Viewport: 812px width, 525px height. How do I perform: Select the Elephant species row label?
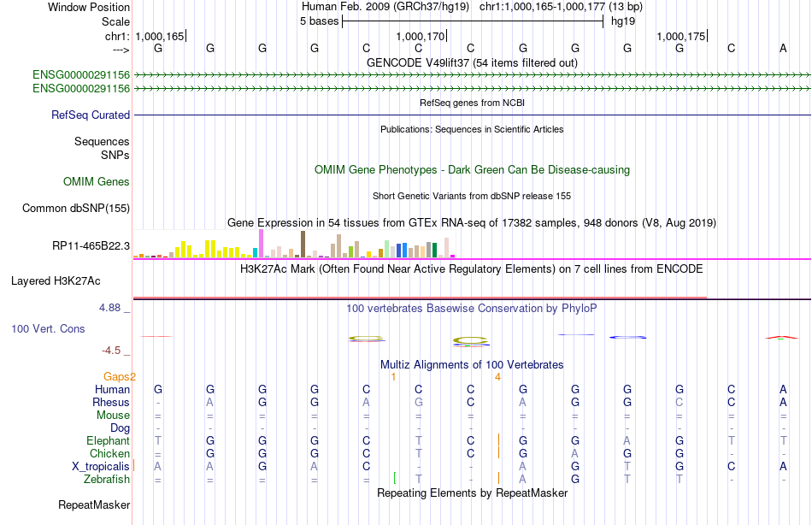click(x=109, y=440)
